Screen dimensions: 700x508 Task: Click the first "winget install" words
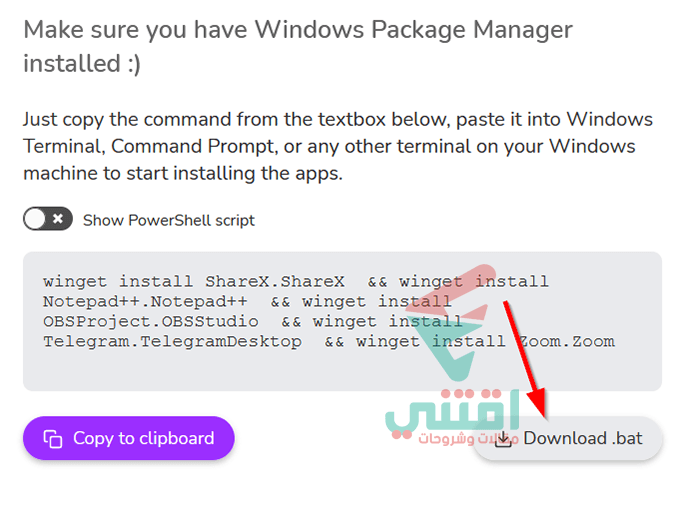click(x=118, y=281)
